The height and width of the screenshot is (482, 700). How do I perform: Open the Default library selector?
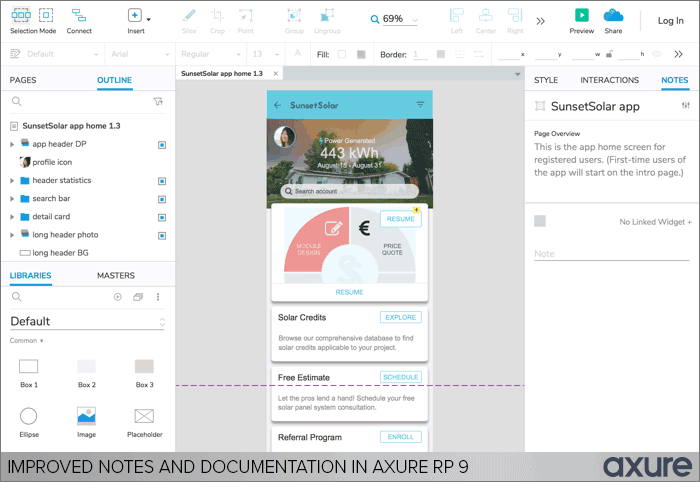point(88,321)
